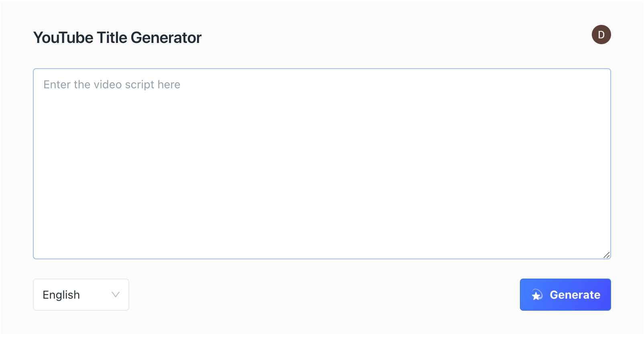The image size is (644, 338).
Task: Click the YouTube Title Generator heading
Action: pos(118,37)
